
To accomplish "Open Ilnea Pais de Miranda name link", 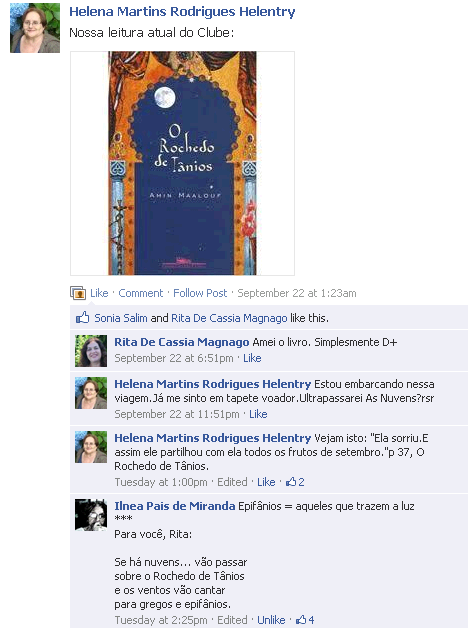I will [x=175, y=506].
